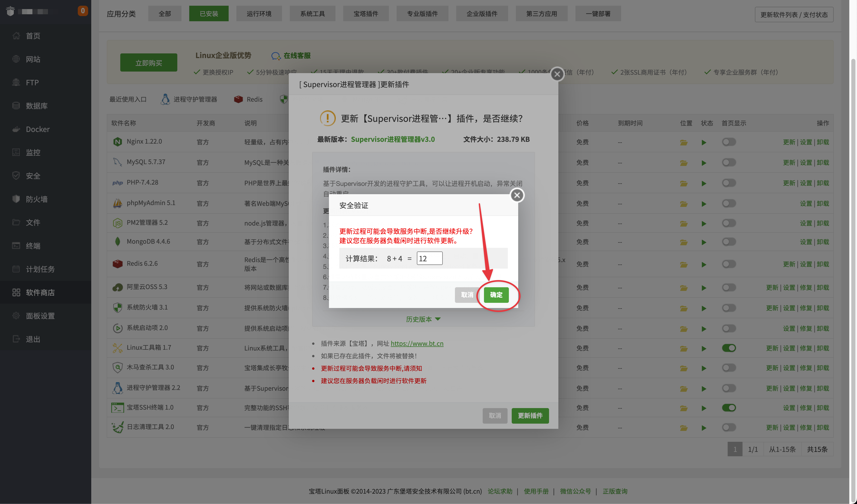857x504 pixels.
Task: Click the 系统启动项 circular play icon
Action: [117, 328]
